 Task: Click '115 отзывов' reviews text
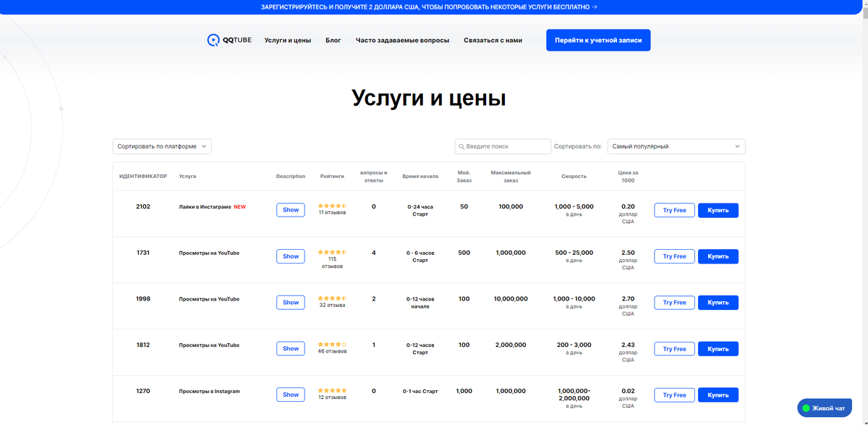point(332,262)
